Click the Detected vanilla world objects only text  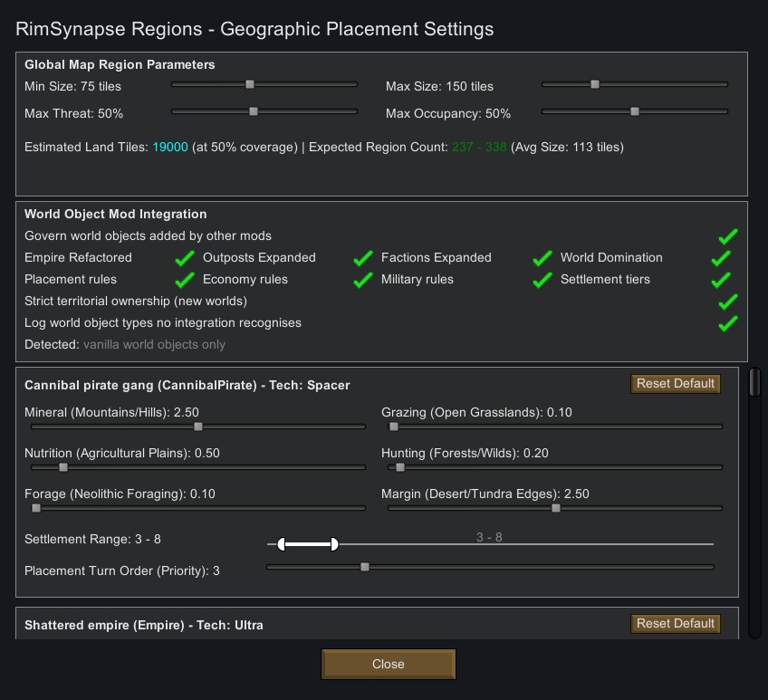[125, 344]
